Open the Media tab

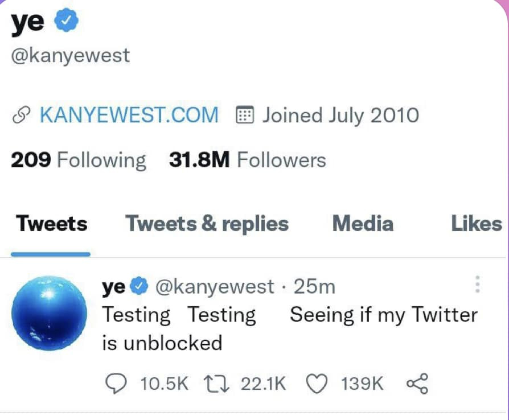[363, 224]
